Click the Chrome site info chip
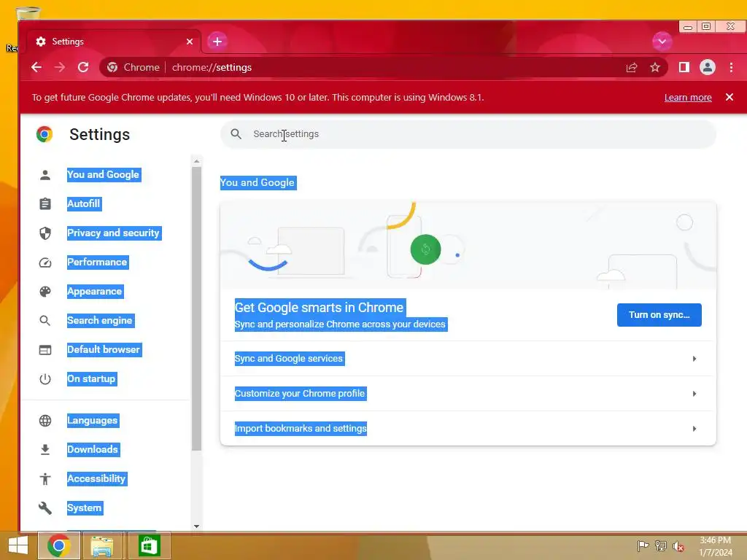This screenshot has width=747, height=560. [134, 68]
